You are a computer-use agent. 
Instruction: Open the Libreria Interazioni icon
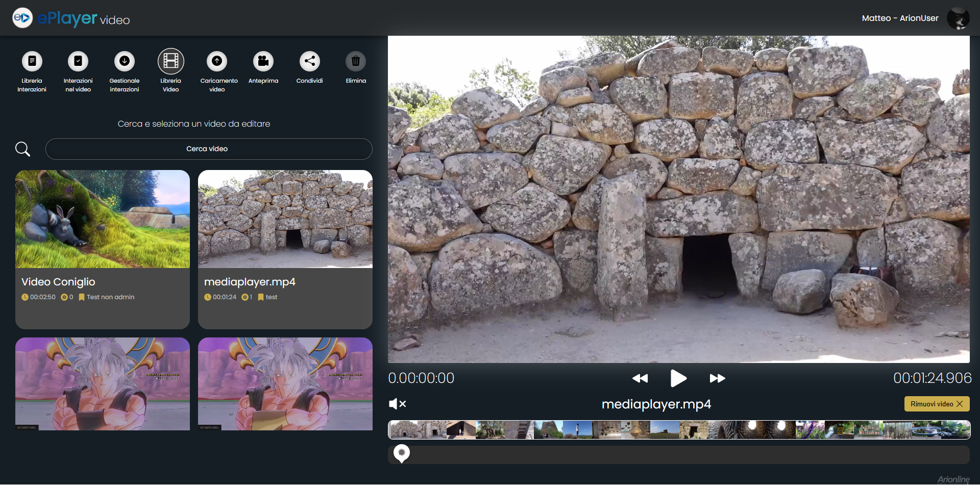click(32, 61)
